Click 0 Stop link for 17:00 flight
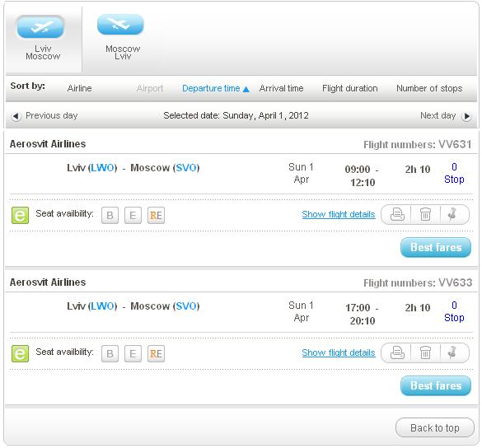The width and height of the screenshot is (482, 448). [454, 311]
